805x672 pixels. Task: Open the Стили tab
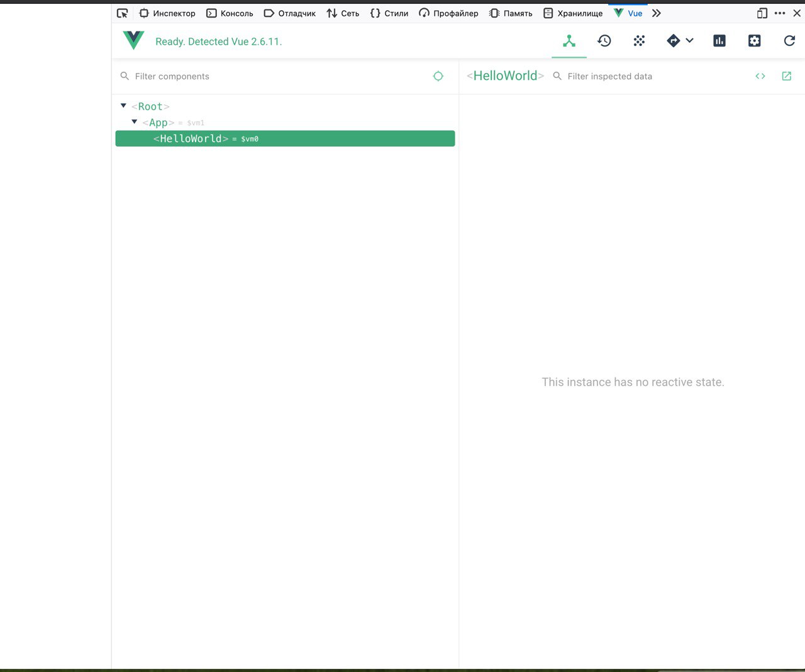[x=389, y=13]
